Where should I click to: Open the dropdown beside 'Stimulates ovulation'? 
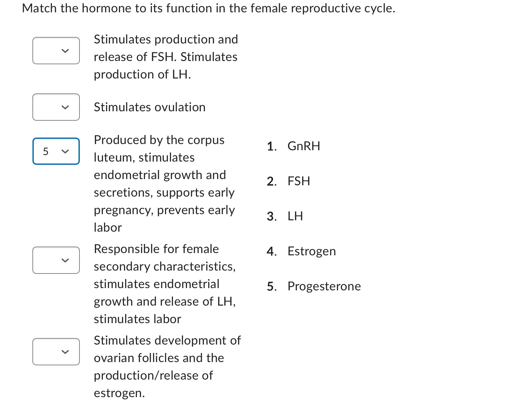(x=56, y=107)
